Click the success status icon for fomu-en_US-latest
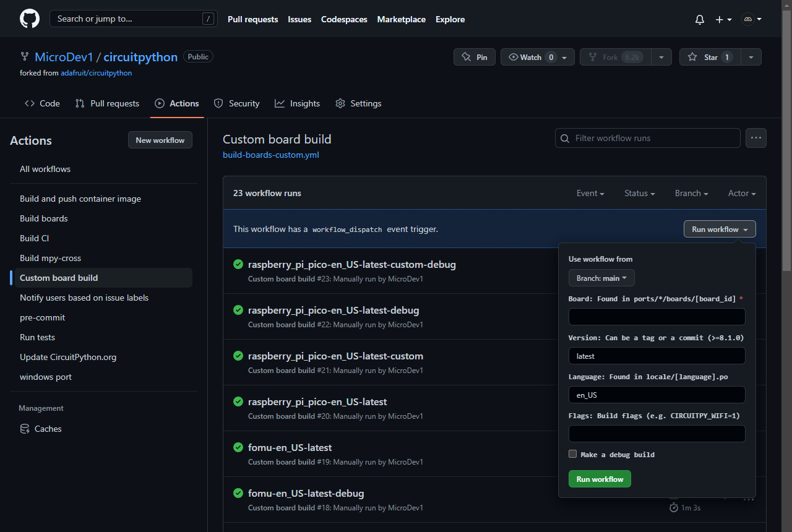The image size is (792, 532). tap(238, 447)
